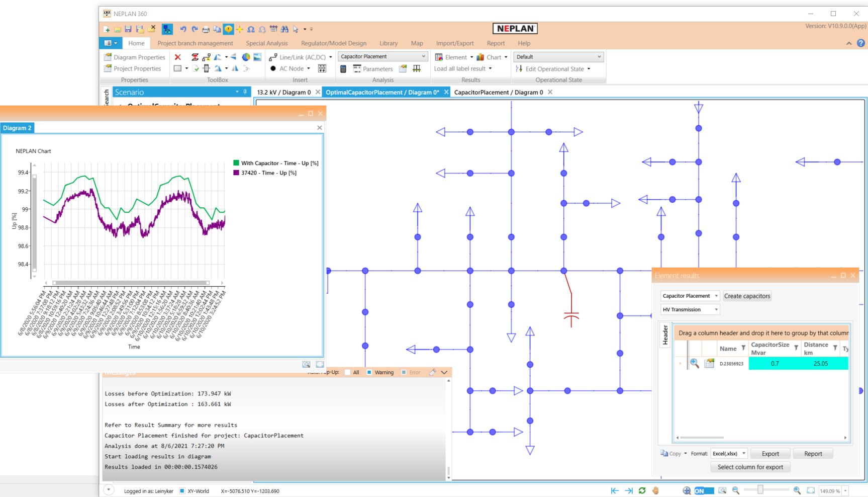Click the magnifier icon in D.23856923 row
Image resolution: width=868 pixels, height=497 pixels.
[694, 363]
